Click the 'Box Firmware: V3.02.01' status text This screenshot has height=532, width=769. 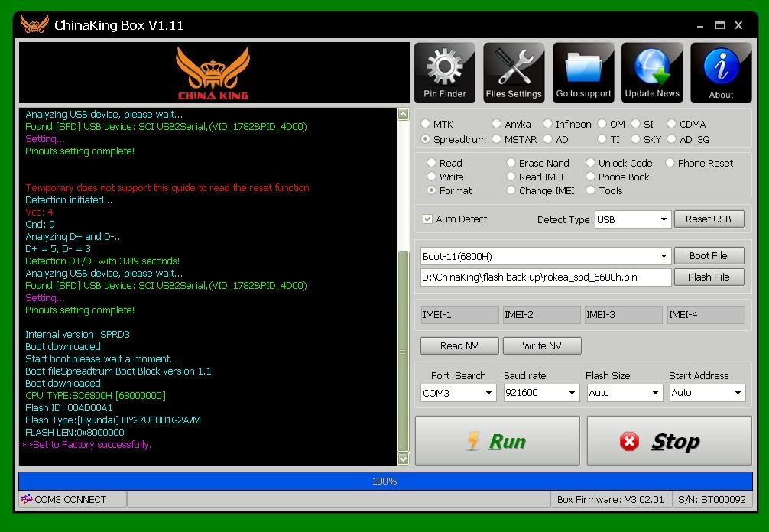tap(610, 499)
